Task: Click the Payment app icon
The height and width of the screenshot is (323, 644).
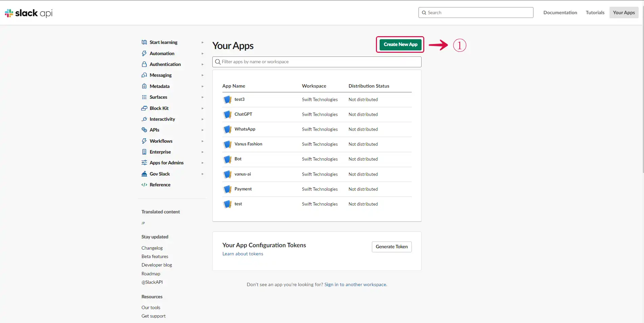Action: tap(228, 189)
